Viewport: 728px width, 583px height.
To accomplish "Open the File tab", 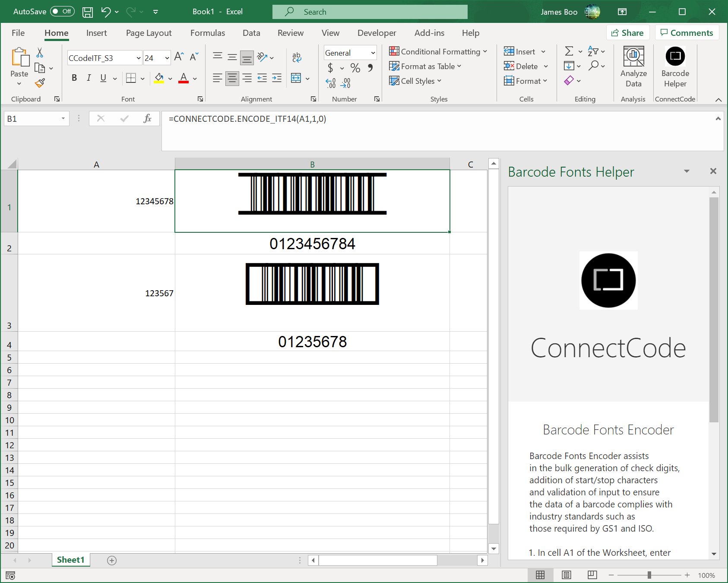I will pos(18,33).
